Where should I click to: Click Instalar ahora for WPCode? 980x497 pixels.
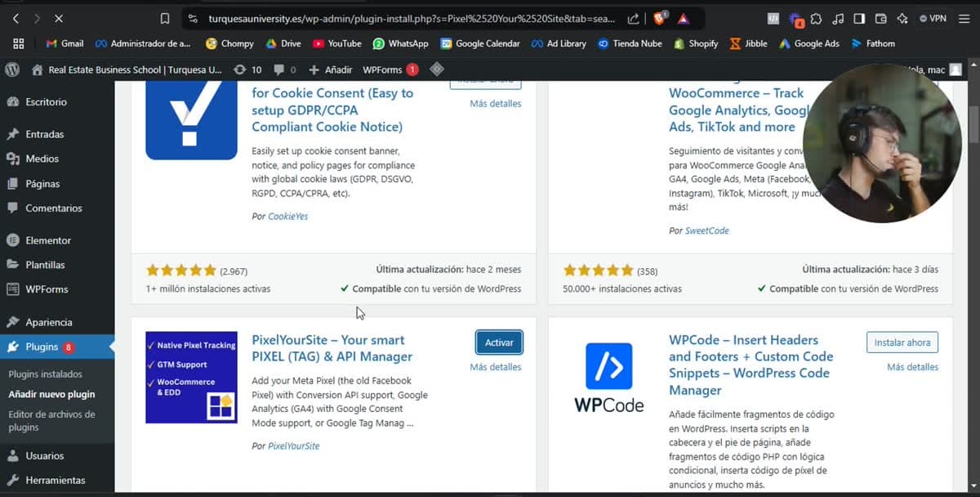[902, 343]
